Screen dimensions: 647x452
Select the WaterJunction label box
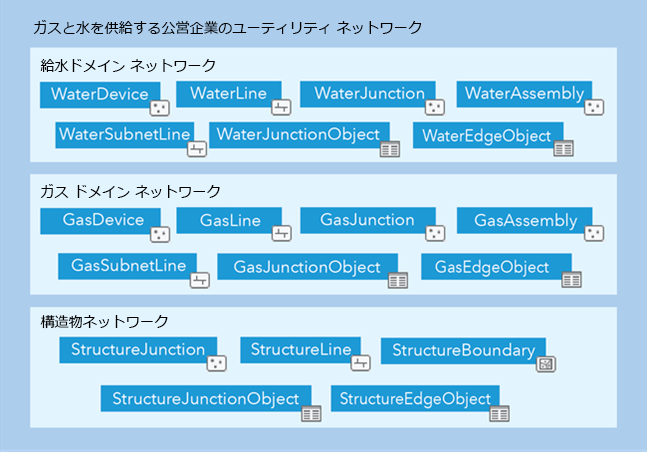pyautogui.click(x=369, y=94)
